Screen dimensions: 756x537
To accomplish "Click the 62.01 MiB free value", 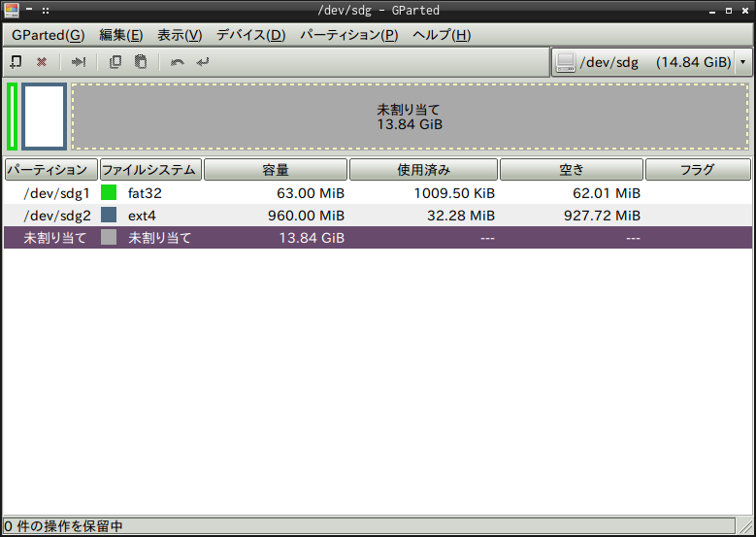I will point(607,193).
